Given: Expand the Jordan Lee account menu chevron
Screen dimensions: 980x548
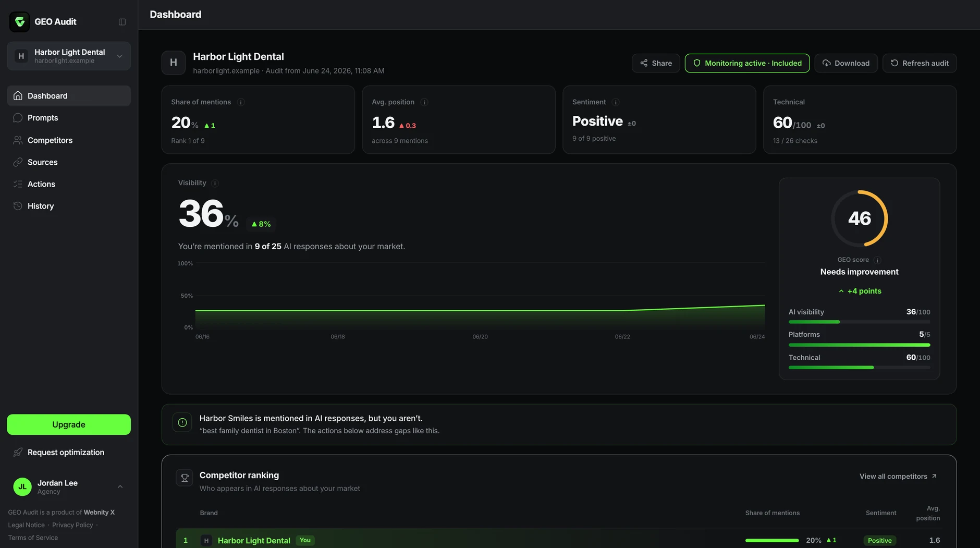Looking at the screenshot, I should pyautogui.click(x=120, y=486).
